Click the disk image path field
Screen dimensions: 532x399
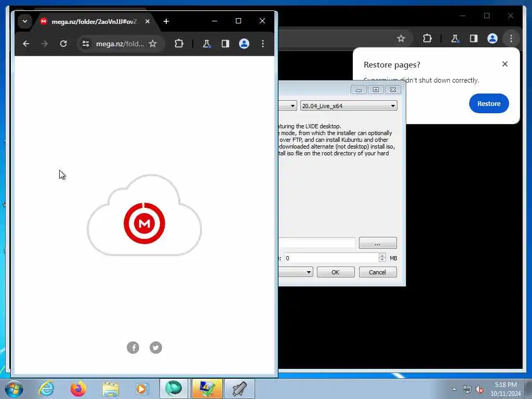tap(317, 243)
